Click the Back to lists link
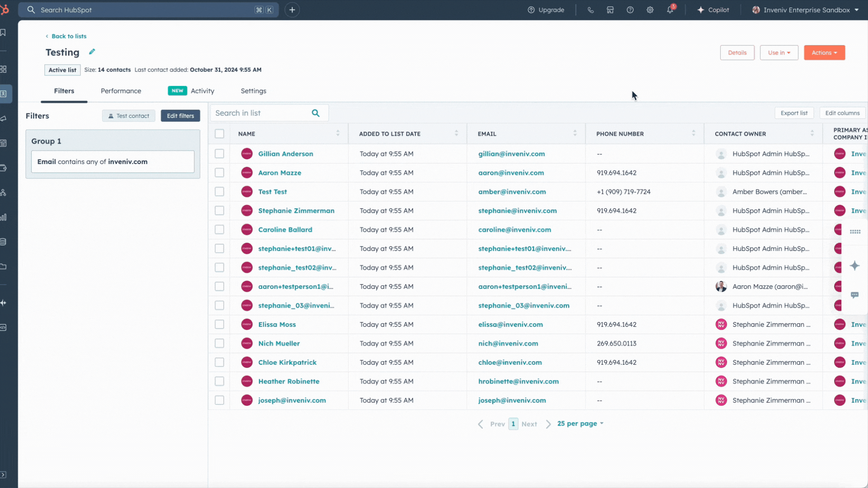Screen dimensions: 868x488 coord(66,36)
